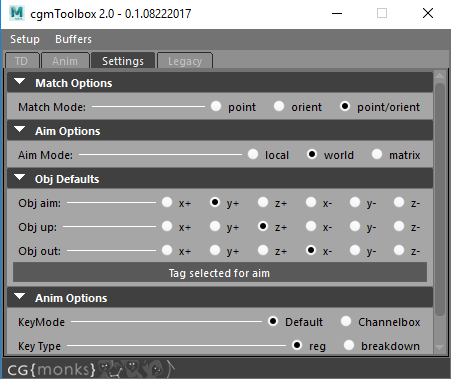Collapse the Match Options section
The width and height of the screenshot is (451, 379).
[20, 82]
